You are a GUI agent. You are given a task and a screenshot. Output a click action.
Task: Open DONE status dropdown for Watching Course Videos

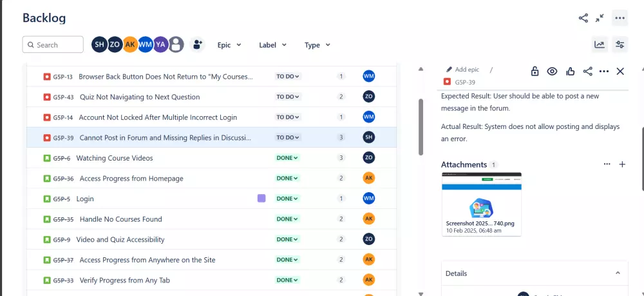coord(287,157)
